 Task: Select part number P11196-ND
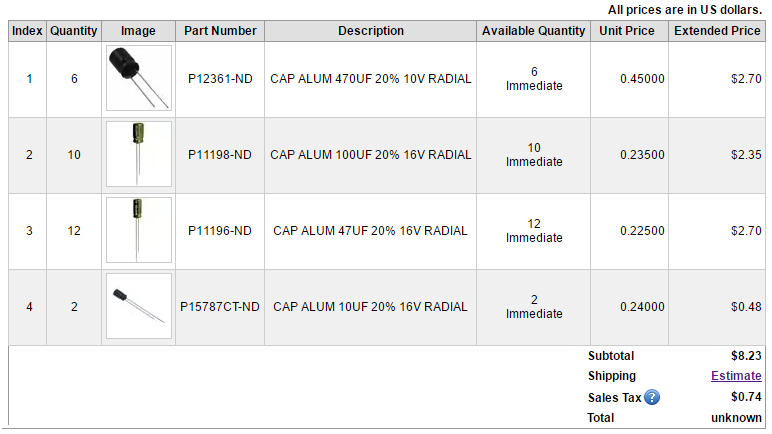[220, 231]
